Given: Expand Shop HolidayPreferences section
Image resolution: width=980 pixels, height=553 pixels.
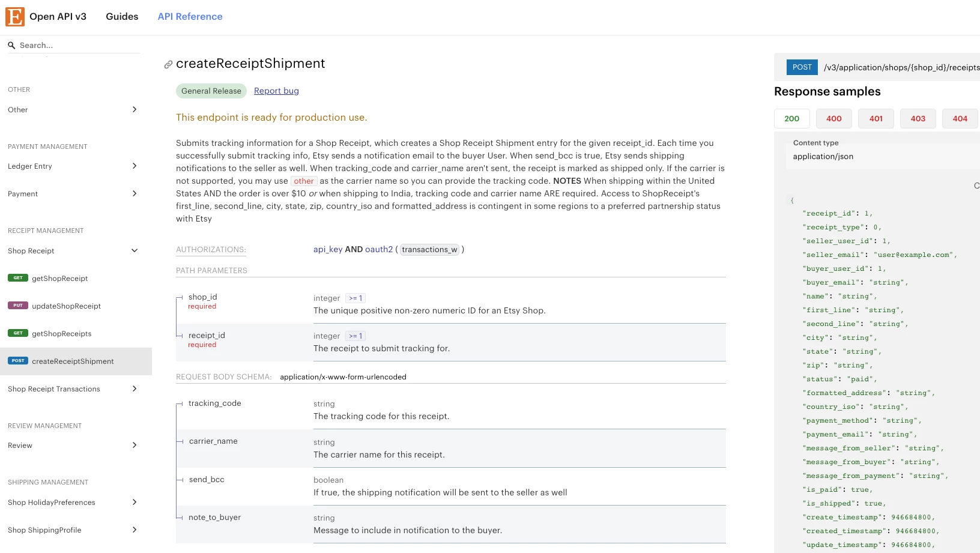Looking at the screenshot, I should pyautogui.click(x=135, y=502).
